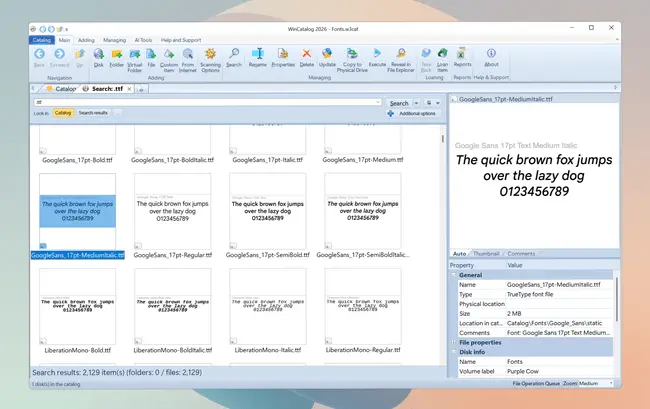Click the Loan Item icon

point(443,53)
